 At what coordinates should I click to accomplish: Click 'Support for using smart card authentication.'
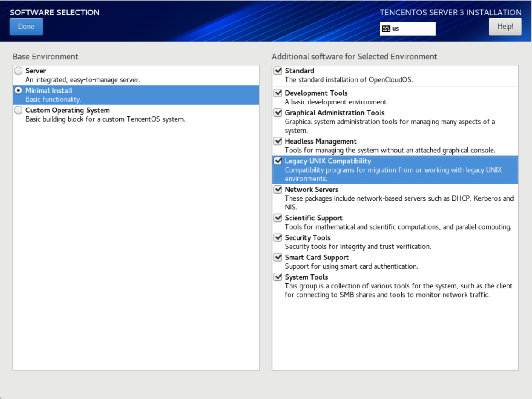[x=351, y=266]
